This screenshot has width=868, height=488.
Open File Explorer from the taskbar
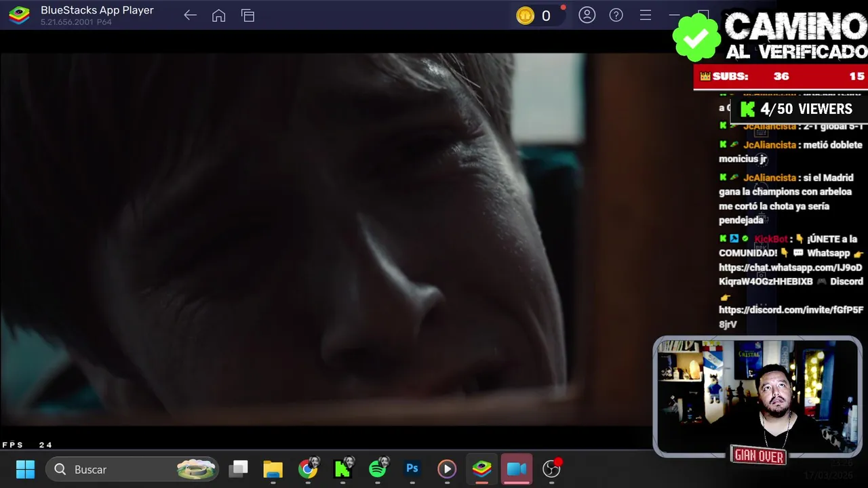(273, 469)
